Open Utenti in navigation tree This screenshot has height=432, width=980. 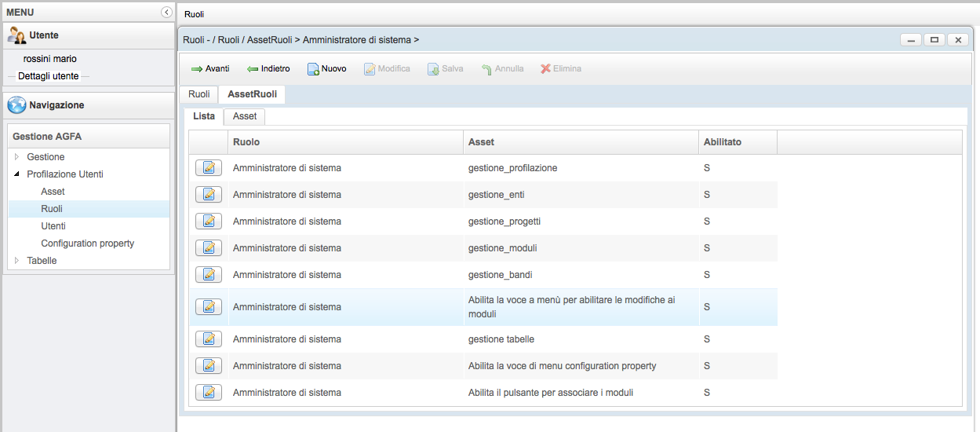(53, 226)
